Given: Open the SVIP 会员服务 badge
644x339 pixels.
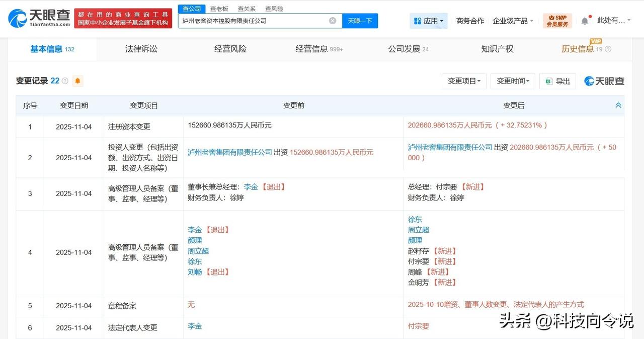Looking at the screenshot, I should pyautogui.click(x=557, y=21).
